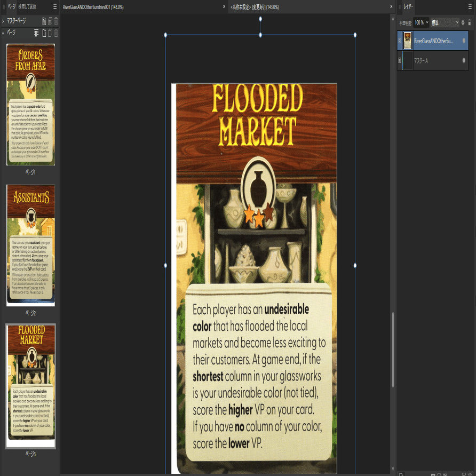Select the Assistants page thumbnail
The image size is (476, 476).
(30, 245)
